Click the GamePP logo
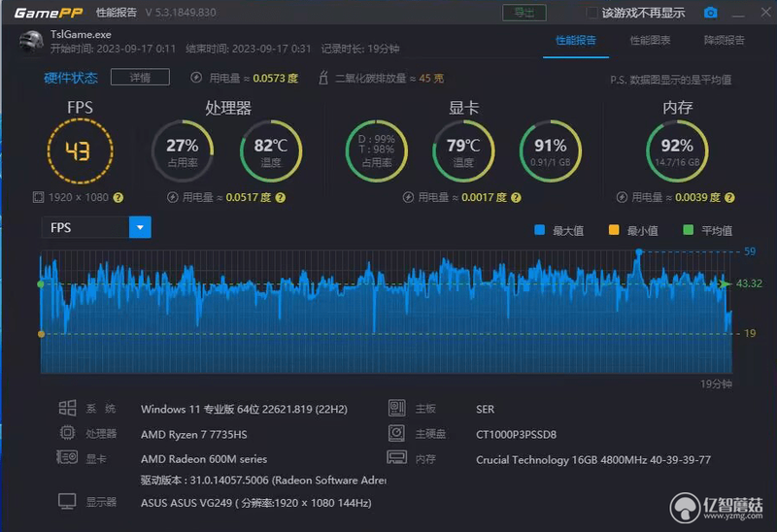777x532 pixels. point(48,13)
